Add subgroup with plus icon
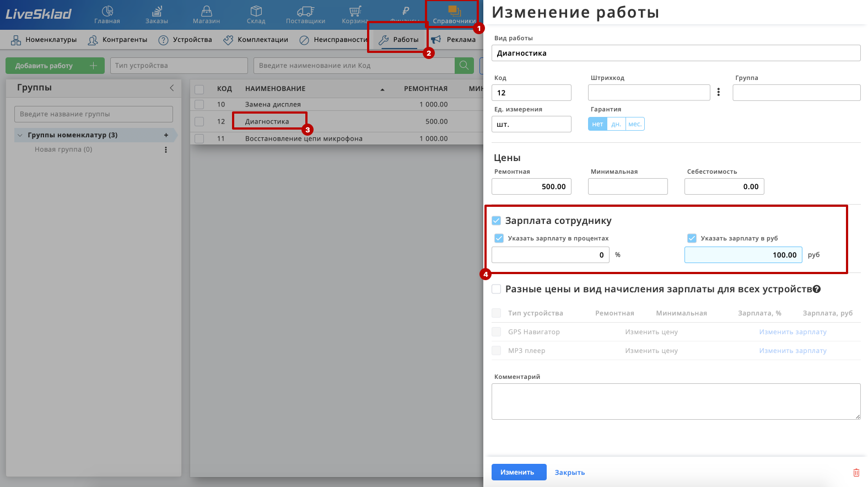This screenshot has height=487, width=868. tap(166, 135)
